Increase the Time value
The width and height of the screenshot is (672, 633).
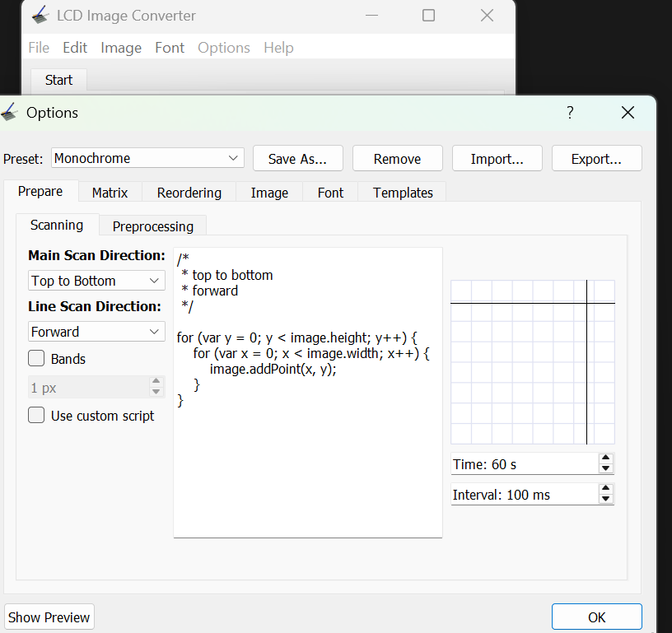605,458
